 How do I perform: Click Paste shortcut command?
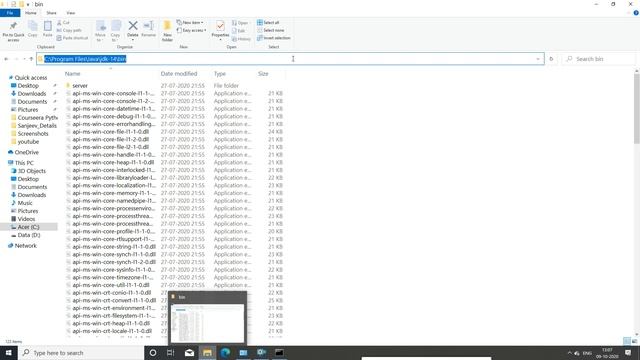point(72,38)
